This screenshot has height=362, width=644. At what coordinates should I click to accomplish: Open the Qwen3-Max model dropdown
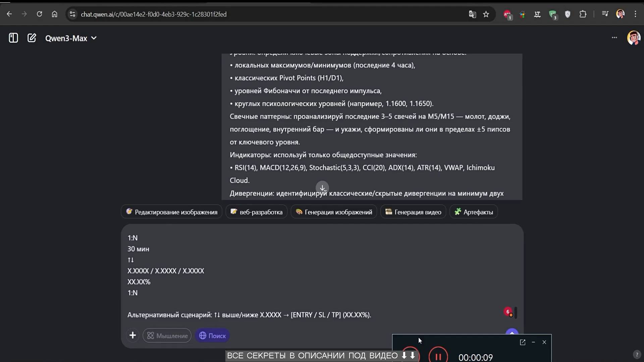click(71, 38)
